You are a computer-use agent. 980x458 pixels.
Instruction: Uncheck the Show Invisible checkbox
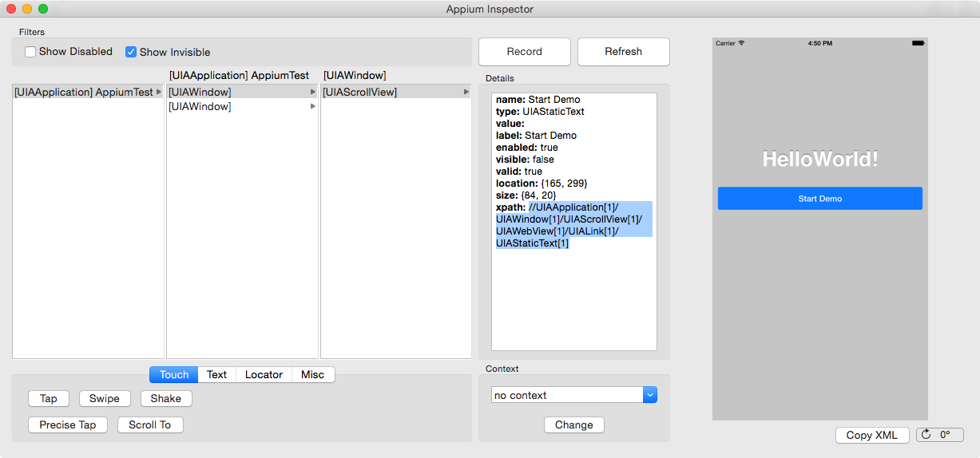[x=131, y=52]
